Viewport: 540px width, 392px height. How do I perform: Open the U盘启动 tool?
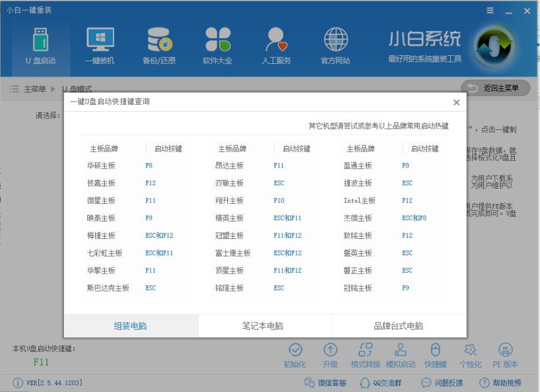pos(41,46)
